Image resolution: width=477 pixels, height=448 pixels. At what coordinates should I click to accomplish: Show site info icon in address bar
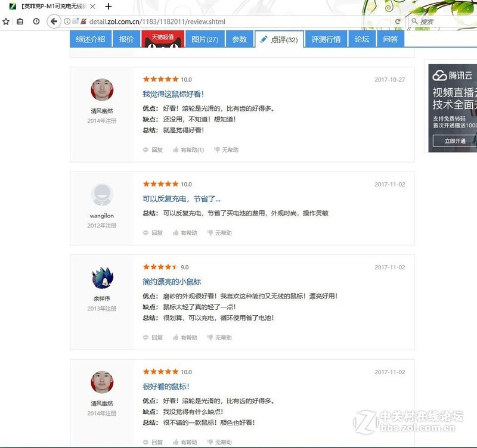click(67, 21)
